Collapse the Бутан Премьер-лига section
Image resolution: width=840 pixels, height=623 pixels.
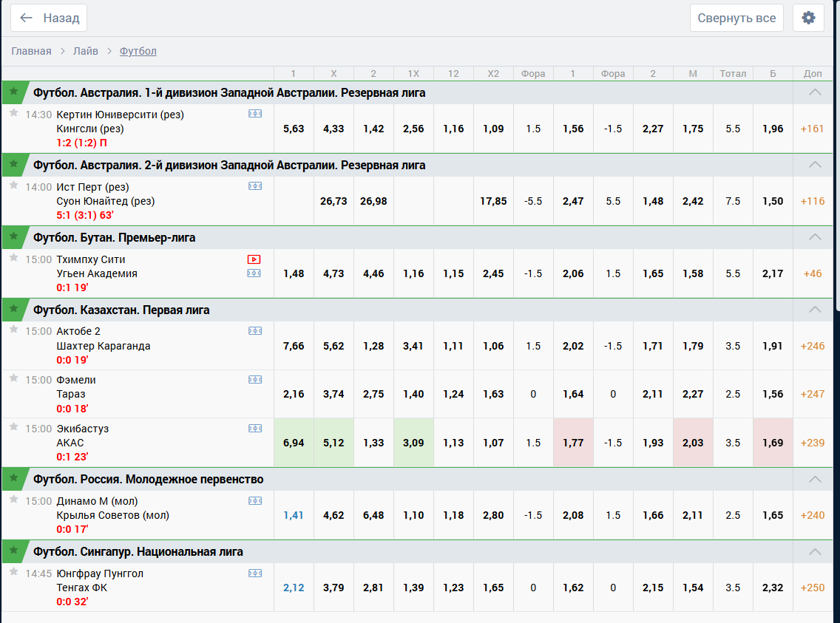point(815,236)
